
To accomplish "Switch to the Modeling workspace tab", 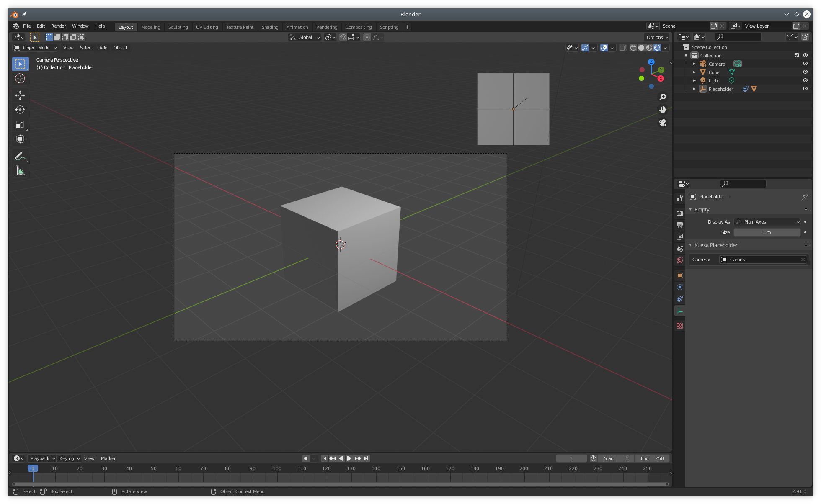I will tap(150, 27).
